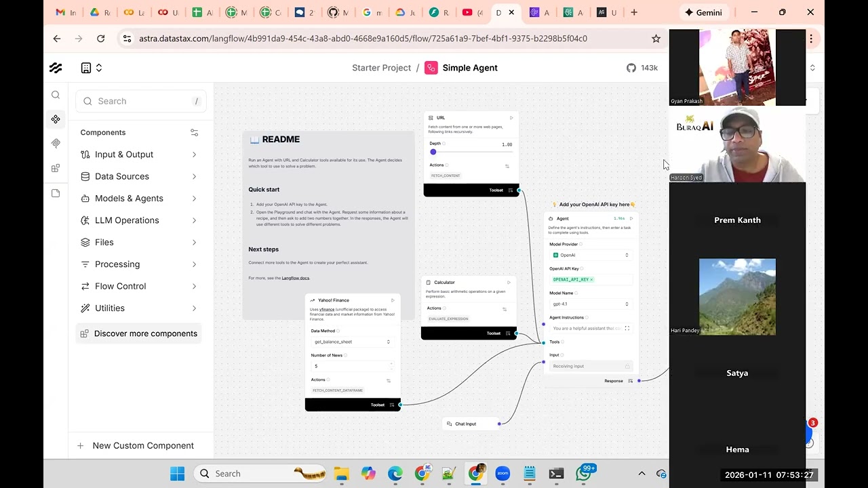Click New Custom Component
868x488 pixels.
pos(136,445)
